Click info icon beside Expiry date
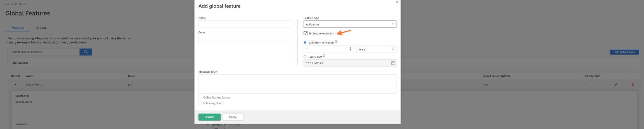Viewport: 644px width, 129px height. pyautogui.click(x=324, y=56)
